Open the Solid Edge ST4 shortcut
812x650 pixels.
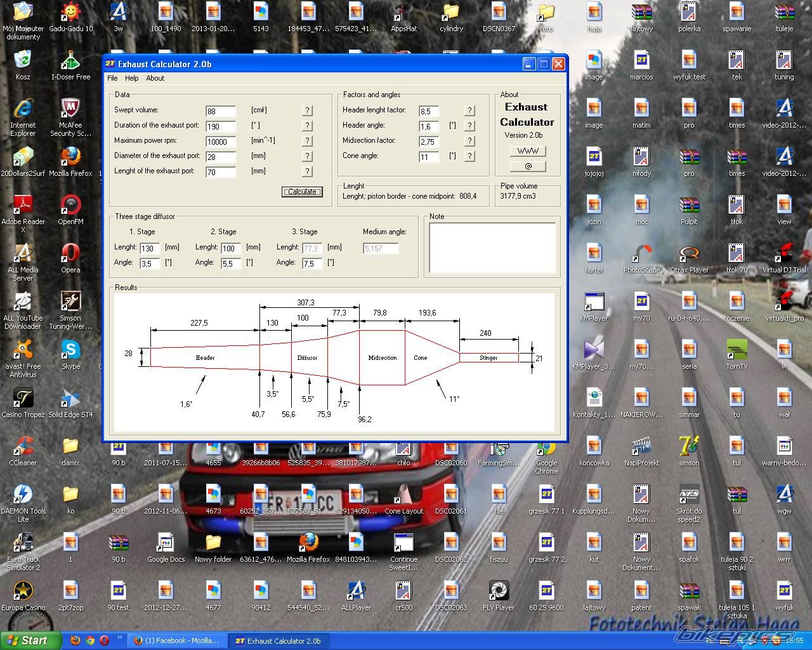click(x=70, y=399)
